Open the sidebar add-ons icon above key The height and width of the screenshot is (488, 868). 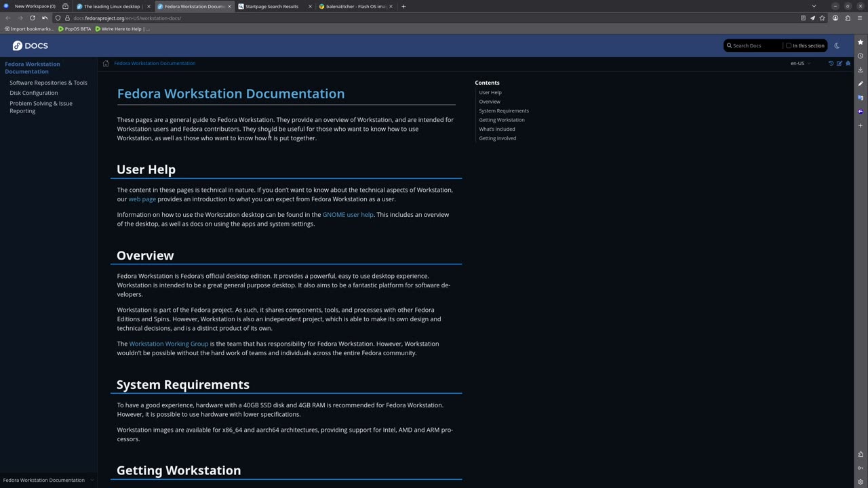(861, 454)
